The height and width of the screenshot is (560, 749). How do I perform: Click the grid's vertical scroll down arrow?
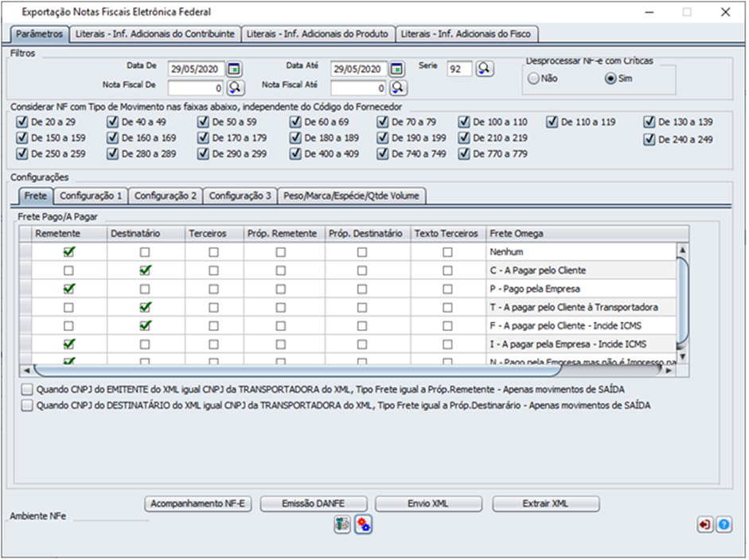tap(683, 356)
